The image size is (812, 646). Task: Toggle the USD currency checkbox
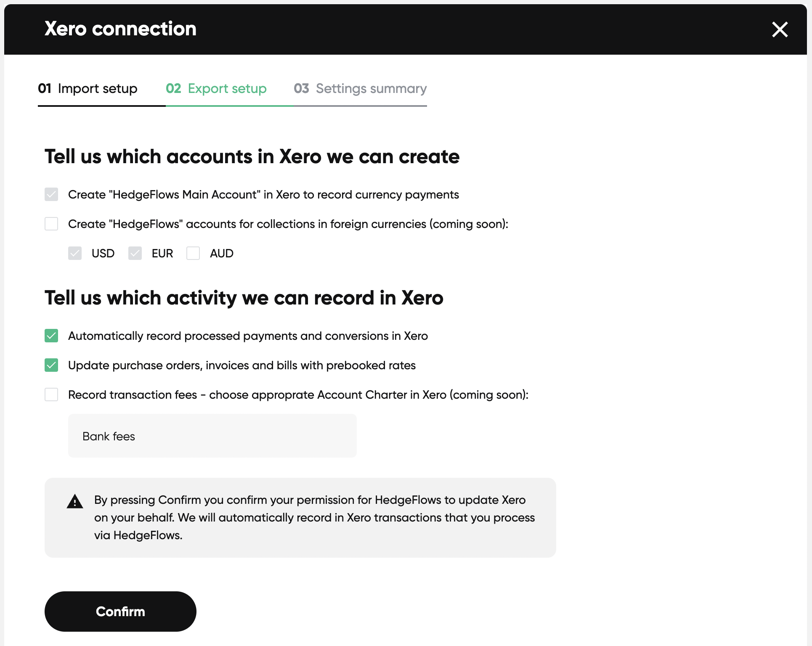[x=75, y=253]
